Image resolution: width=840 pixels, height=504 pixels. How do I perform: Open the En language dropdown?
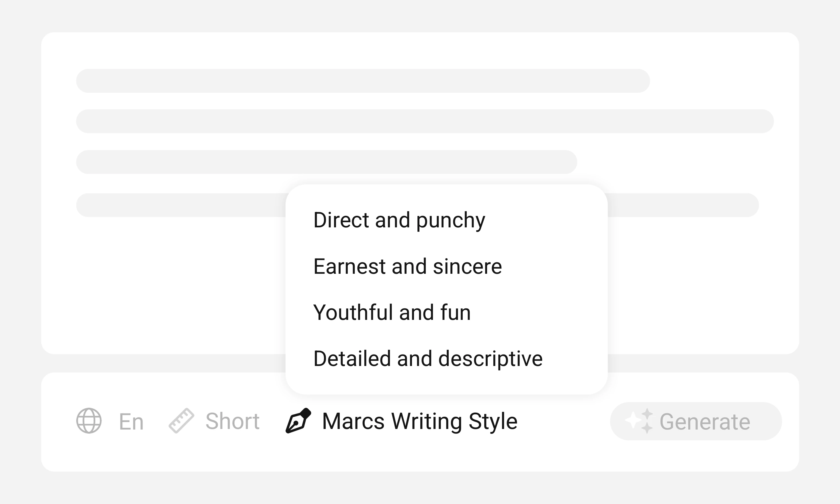(131, 422)
